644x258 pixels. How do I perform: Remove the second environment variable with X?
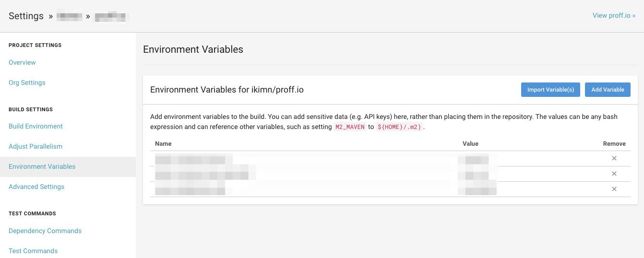pos(614,174)
